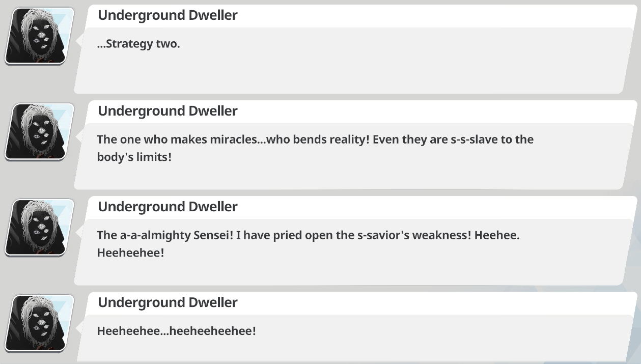Viewport: 641px width, 364px height.
Task: Click the speaker name above the final laughing line
Action: click(168, 302)
